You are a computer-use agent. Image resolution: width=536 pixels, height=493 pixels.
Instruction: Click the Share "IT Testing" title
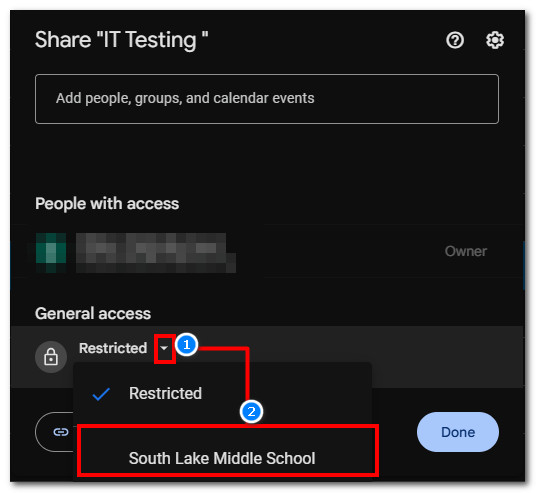(122, 40)
